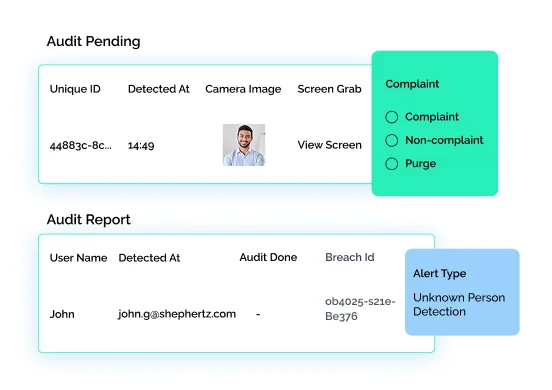Image resolution: width=552 pixels, height=390 pixels.
Task: Select the breach id 0b4025-s21e-Be376
Action: coord(360,309)
